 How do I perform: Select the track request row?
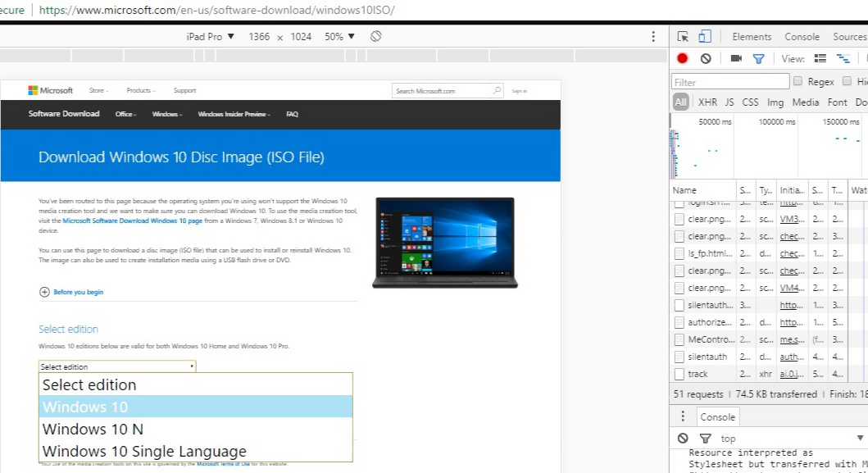tap(758, 374)
